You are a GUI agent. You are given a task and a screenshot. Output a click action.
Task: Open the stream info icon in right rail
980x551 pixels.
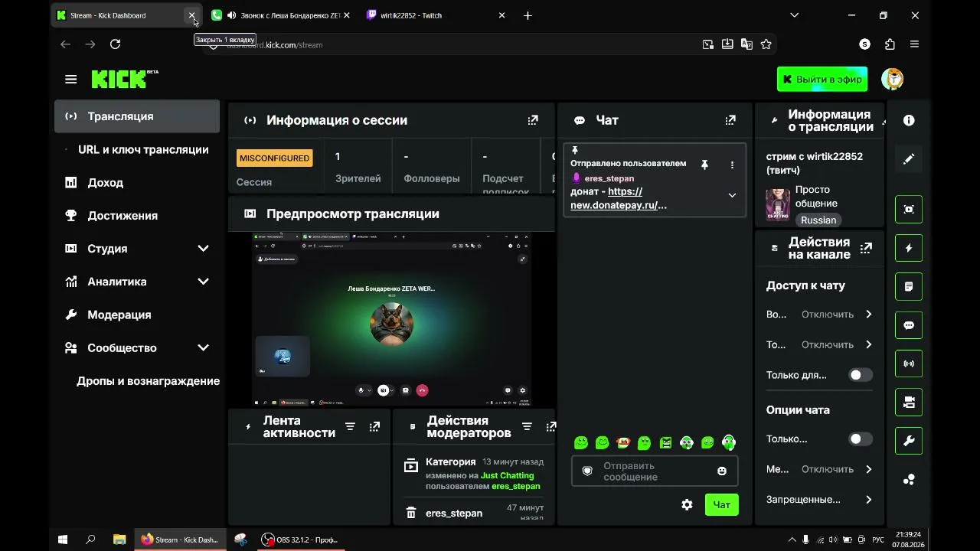(x=909, y=120)
